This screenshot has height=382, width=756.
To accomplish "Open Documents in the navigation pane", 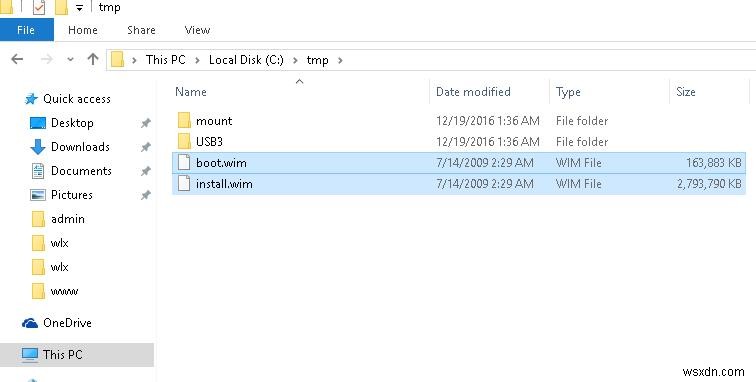I will coord(81,171).
